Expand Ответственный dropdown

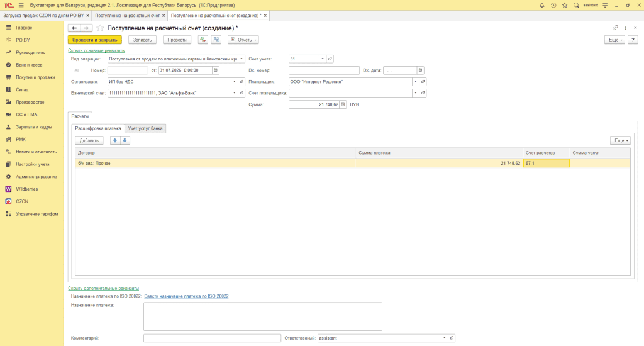444,338
